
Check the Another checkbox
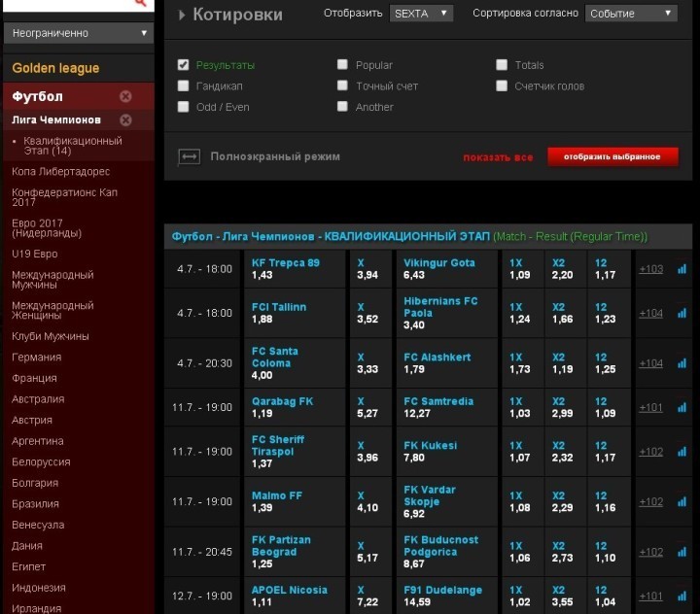point(342,106)
